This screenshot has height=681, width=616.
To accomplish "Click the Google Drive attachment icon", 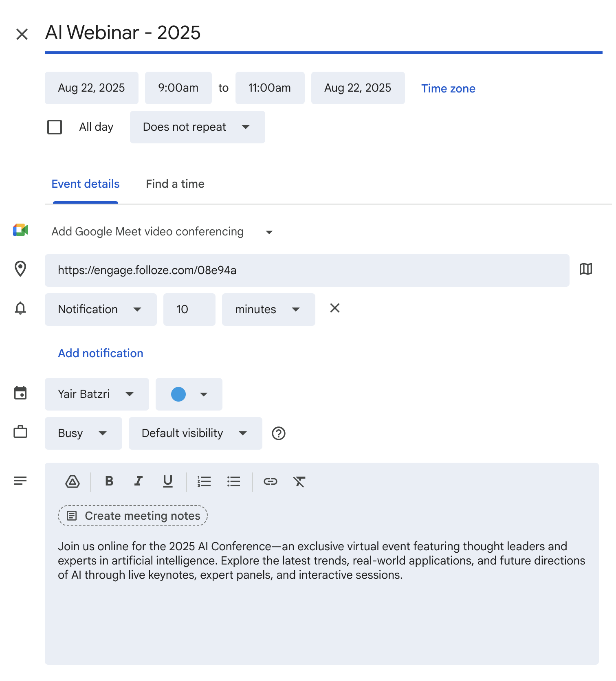I will click(73, 482).
